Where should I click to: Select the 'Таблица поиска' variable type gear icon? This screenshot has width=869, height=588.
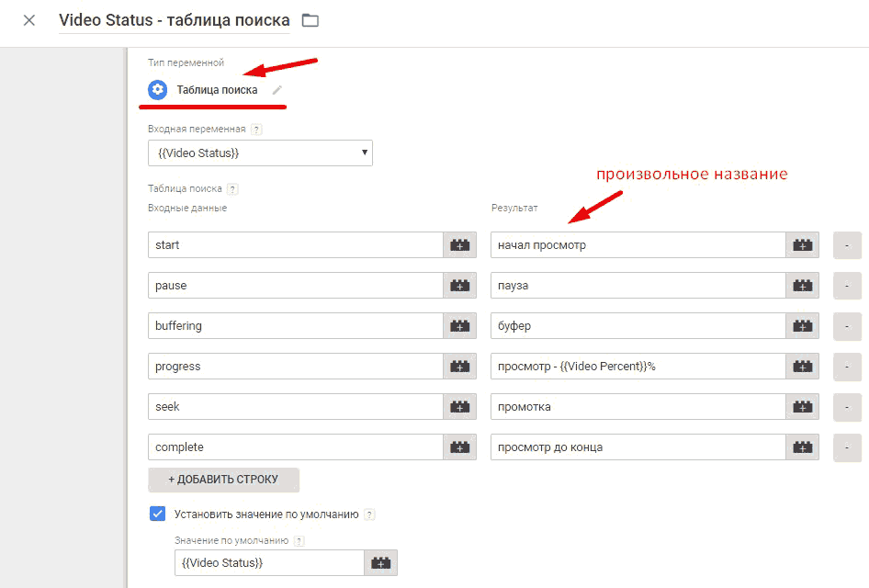point(157,90)
